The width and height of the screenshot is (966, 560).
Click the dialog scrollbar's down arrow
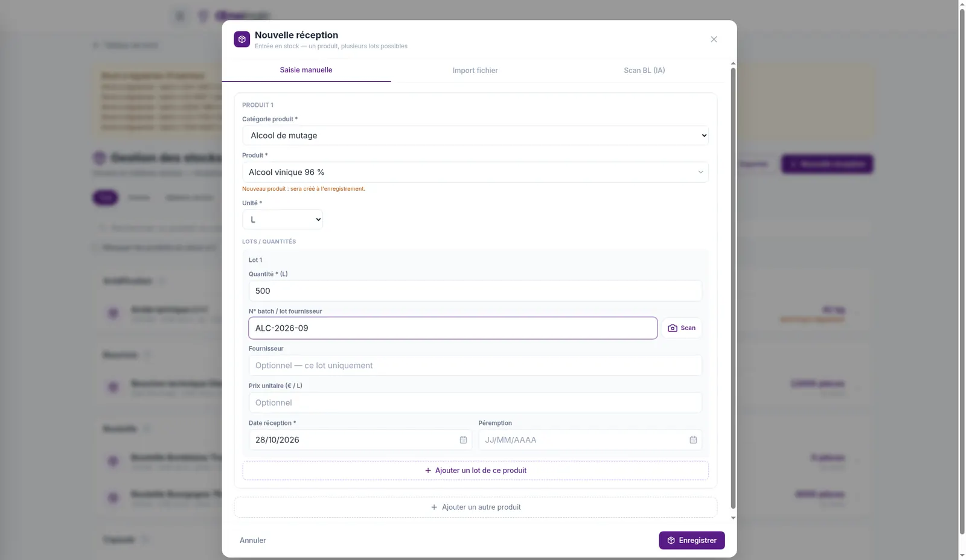tap(733, 518)
